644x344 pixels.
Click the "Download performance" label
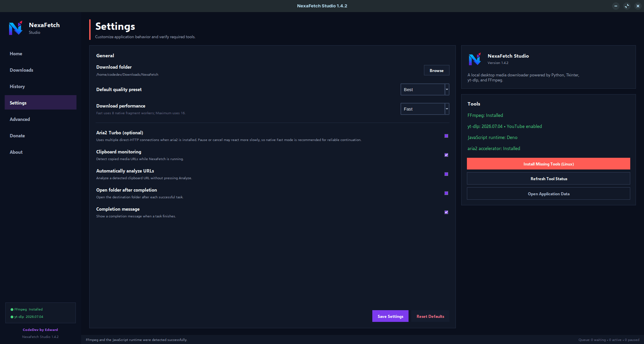pos(121,106)
